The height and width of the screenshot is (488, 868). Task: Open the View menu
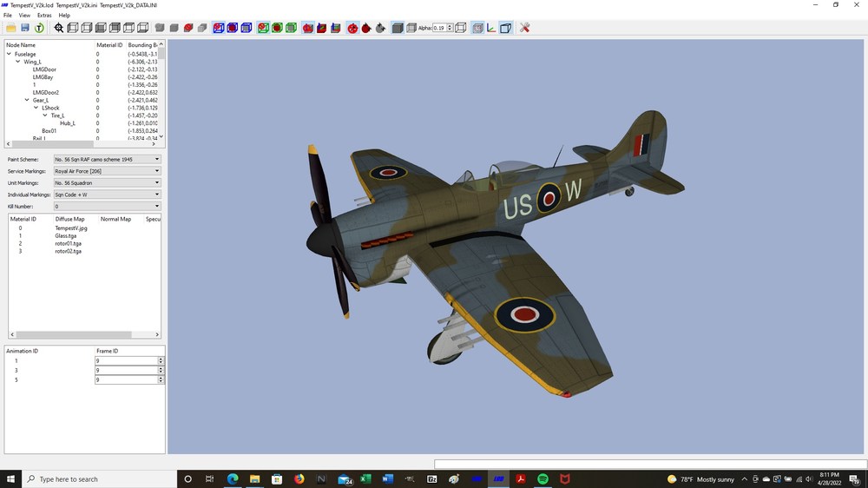pos(24,16)
